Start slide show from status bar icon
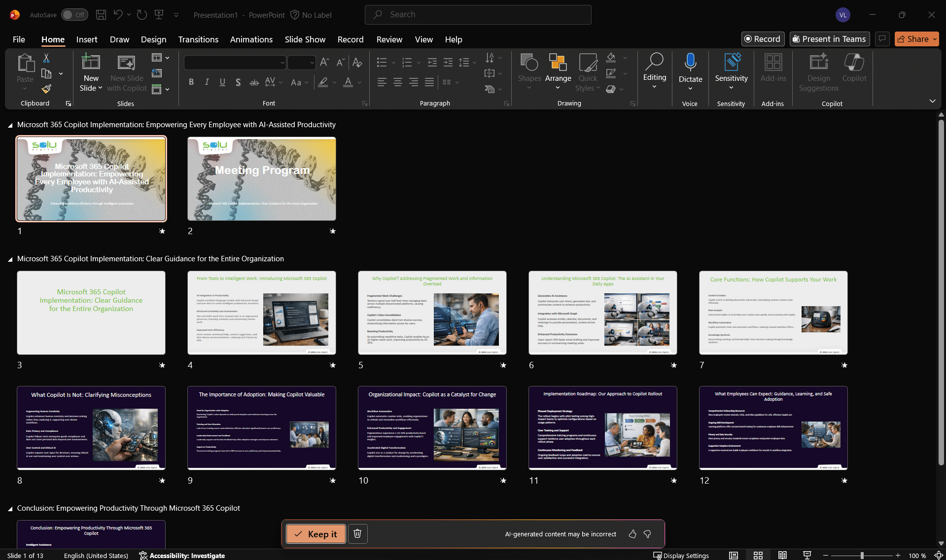The height and width of the screenshot is (560, 946). click(807, 556)
